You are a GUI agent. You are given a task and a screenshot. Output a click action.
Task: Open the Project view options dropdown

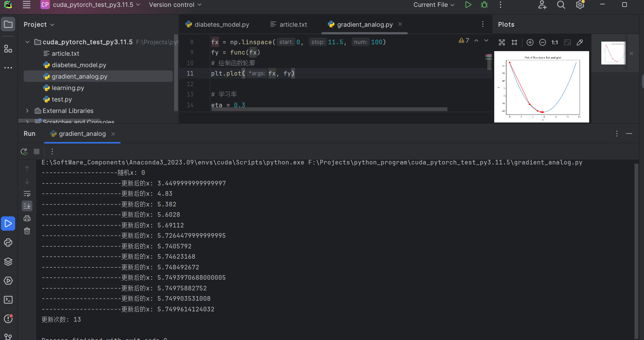pyautogui.click(x=39, y=24)
